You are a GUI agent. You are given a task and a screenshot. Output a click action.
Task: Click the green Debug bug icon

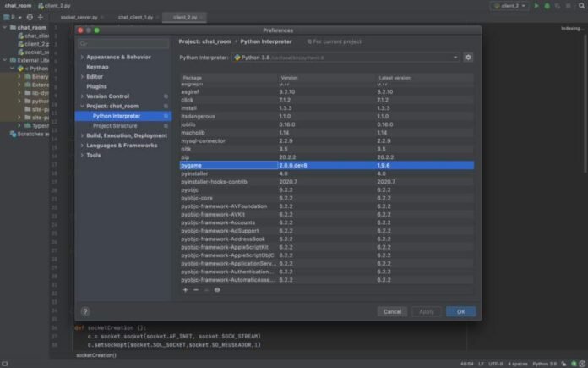(547, 6)
